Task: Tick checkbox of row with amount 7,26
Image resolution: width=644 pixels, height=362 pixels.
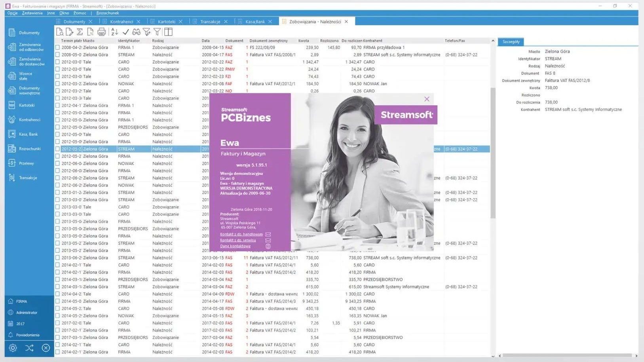Action: coord(58,323)
